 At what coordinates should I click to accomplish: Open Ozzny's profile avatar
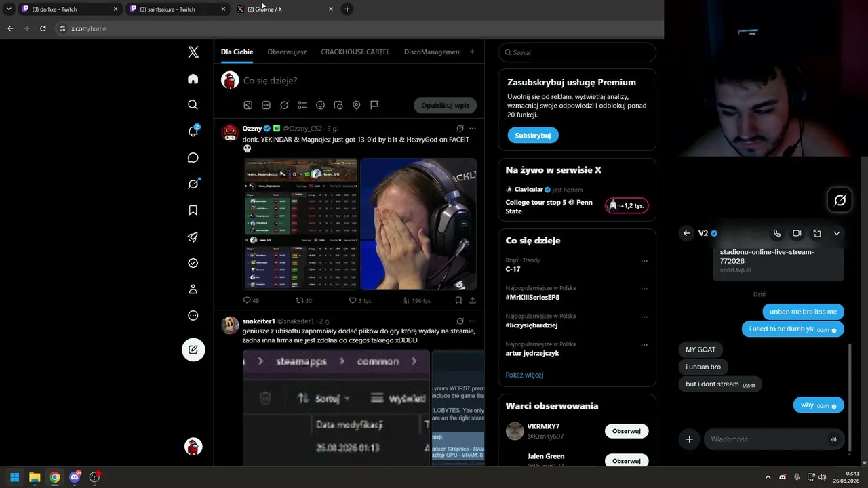[x=231, y=133]
